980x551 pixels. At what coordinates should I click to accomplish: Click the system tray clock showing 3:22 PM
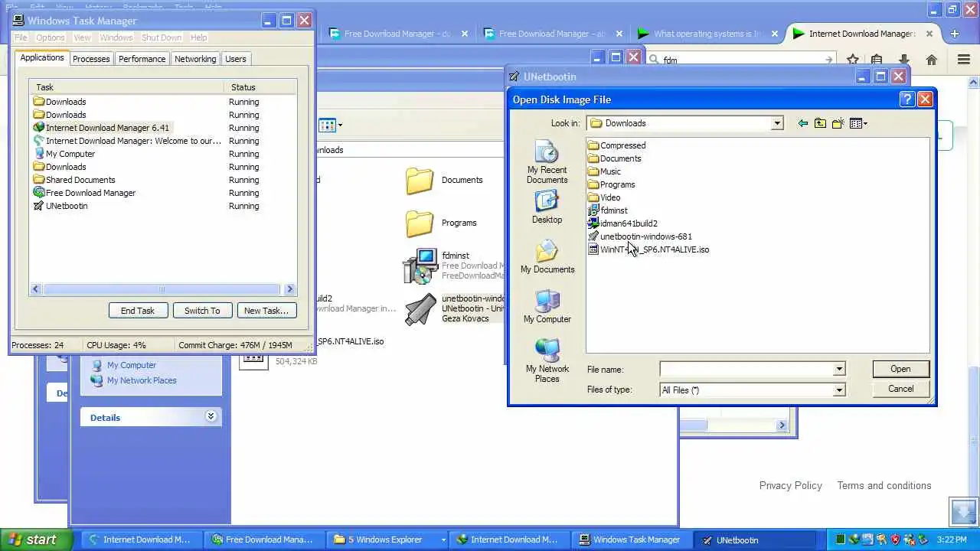951,540
